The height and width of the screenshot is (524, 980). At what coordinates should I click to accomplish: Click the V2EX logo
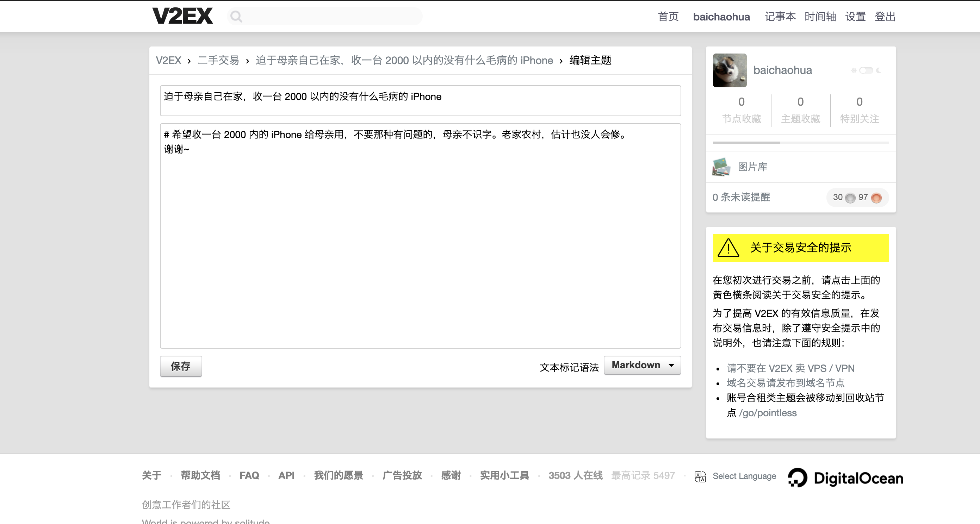pos(182,16)
